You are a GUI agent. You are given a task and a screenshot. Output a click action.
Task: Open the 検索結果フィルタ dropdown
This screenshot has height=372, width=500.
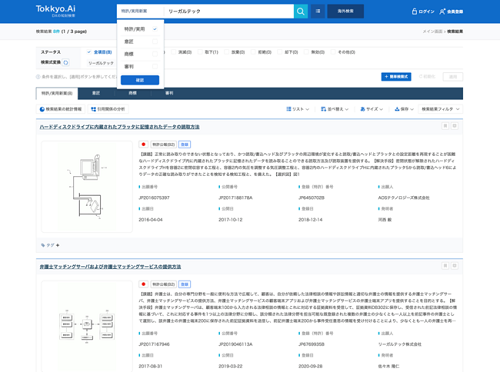click(440, 109)
